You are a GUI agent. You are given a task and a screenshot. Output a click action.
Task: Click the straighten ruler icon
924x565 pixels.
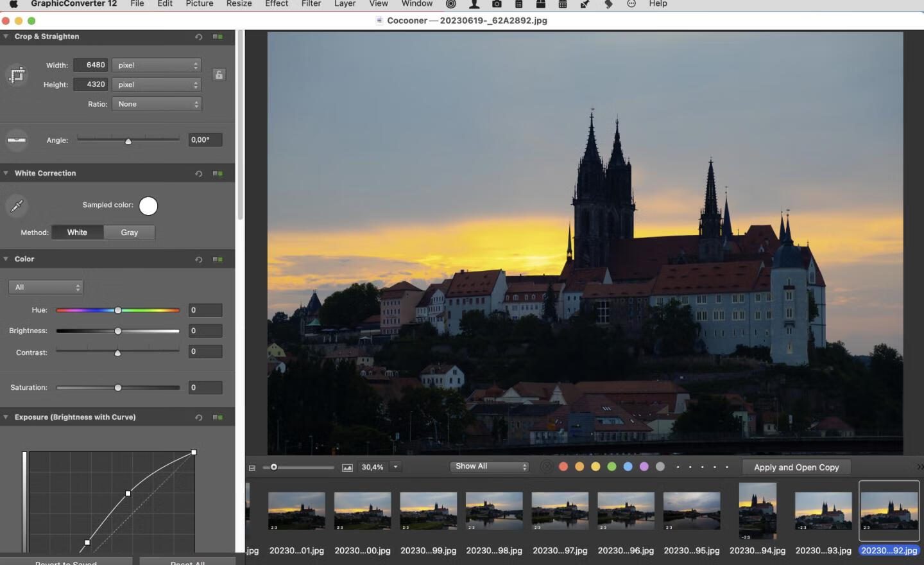(x=17, y=140)
